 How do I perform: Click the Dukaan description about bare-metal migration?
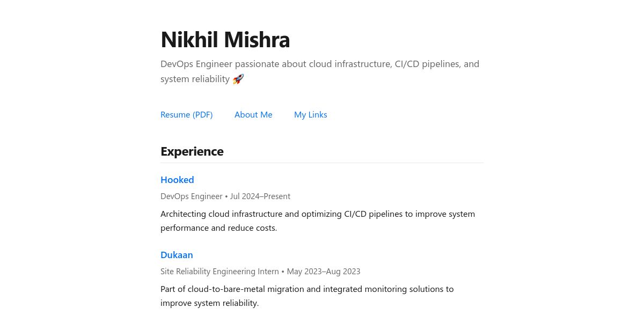pyautogui.click(x=307, y=296)
